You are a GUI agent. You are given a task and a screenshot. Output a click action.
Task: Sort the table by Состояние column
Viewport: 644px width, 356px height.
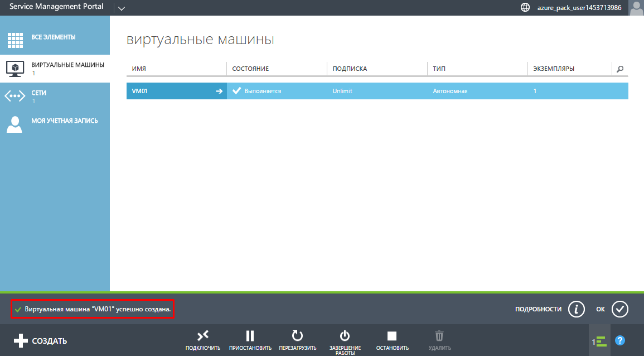click(251, 69)
